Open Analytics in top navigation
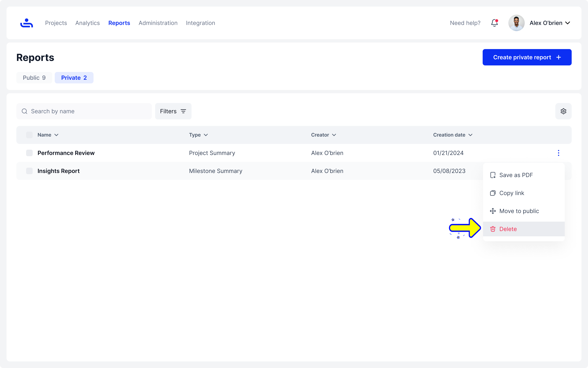This screenshot has width=588, height=368. [x=87, y=23]
